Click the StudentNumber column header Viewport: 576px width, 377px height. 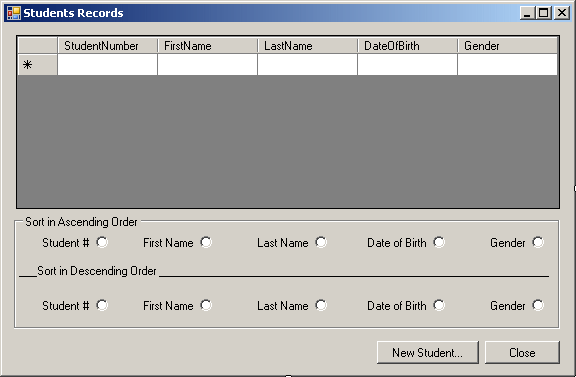click(x=107, y=46)
